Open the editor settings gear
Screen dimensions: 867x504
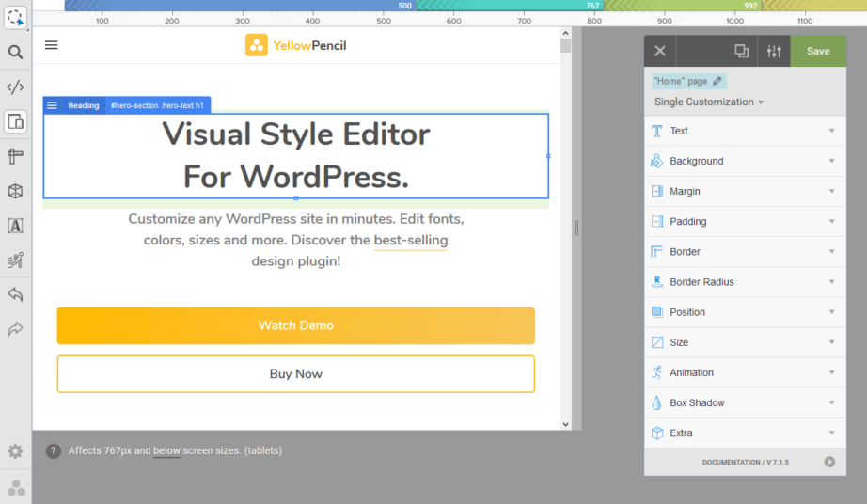point(15,451)
